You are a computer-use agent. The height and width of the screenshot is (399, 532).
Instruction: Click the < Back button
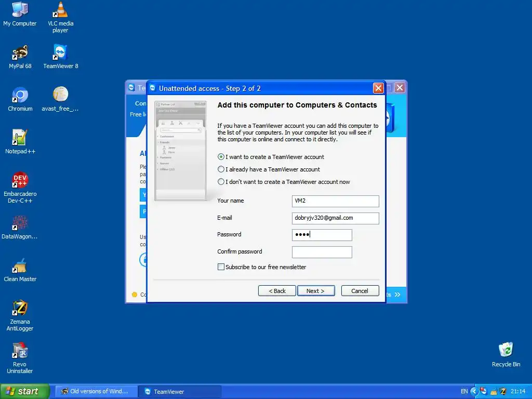coord(277,291)
